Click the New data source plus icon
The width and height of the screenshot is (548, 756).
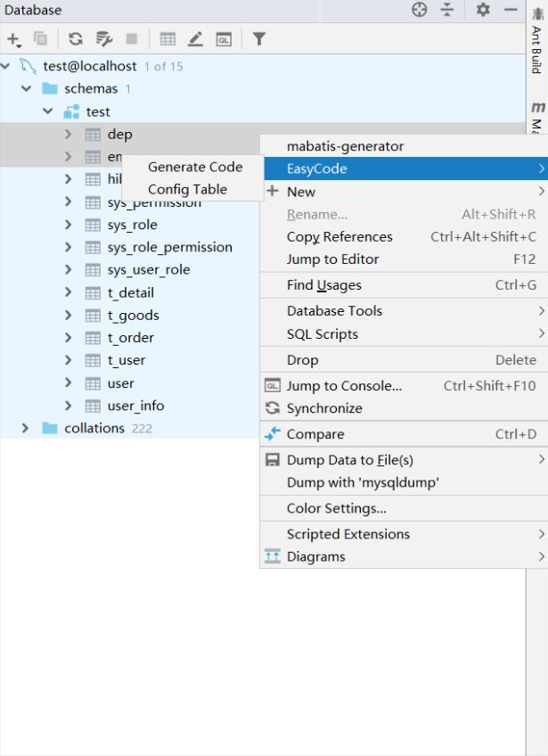(x=13, y=38)
